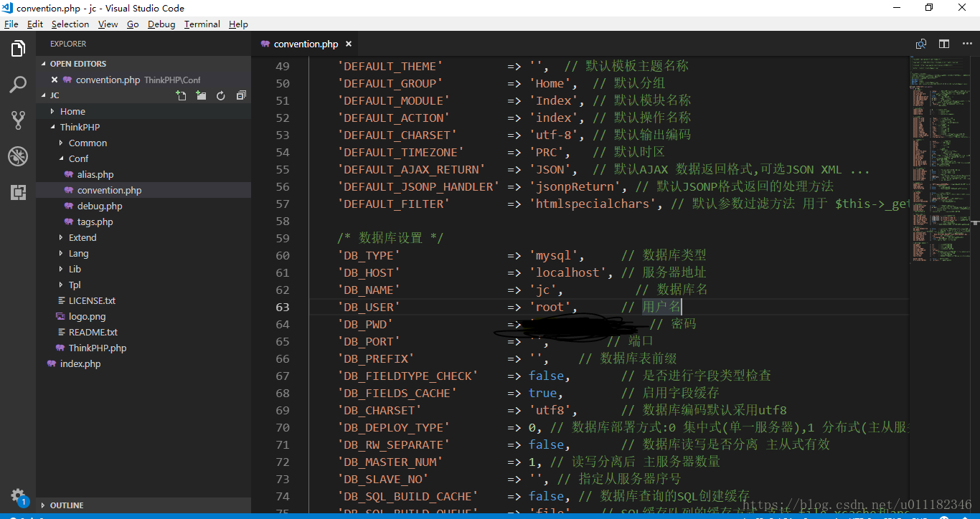Close the convention.php editor tab
The image size is (980, 519).
pyautogui.click(x=349, y=44)
